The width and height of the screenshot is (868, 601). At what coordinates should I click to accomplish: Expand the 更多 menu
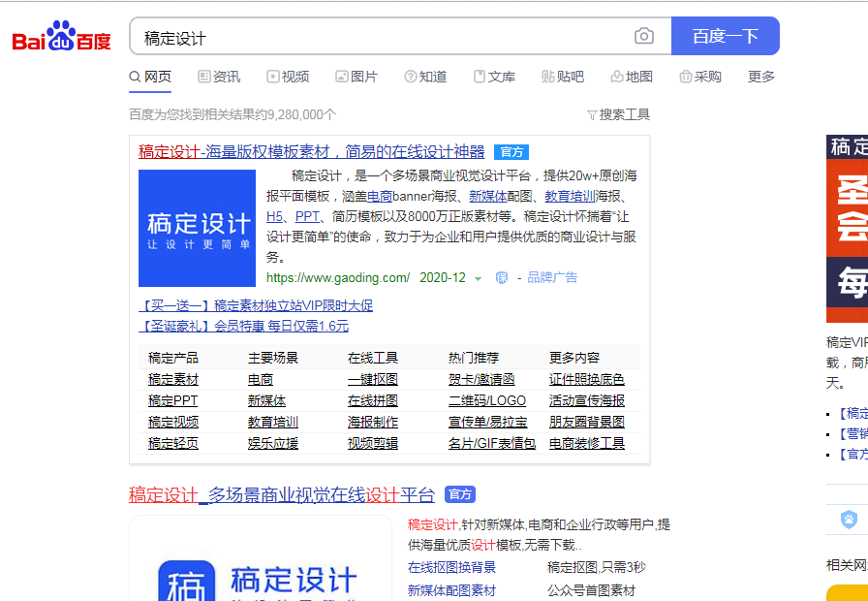[761, 77]
